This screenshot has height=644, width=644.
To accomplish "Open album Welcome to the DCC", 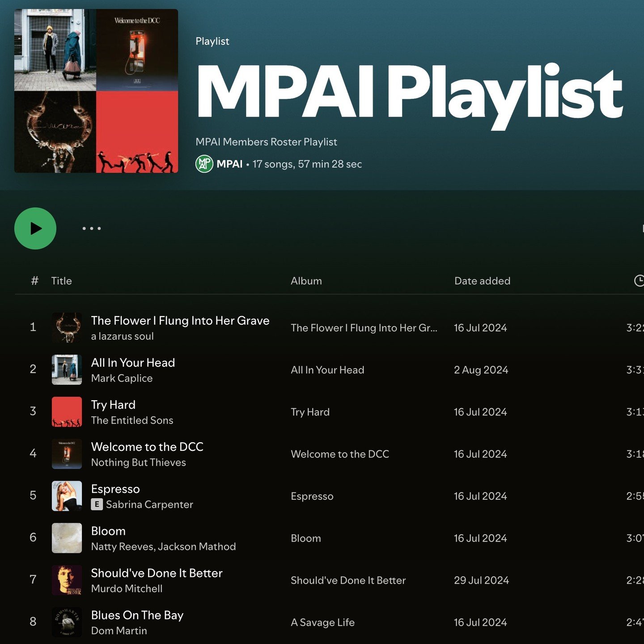I will click(340, 454).
